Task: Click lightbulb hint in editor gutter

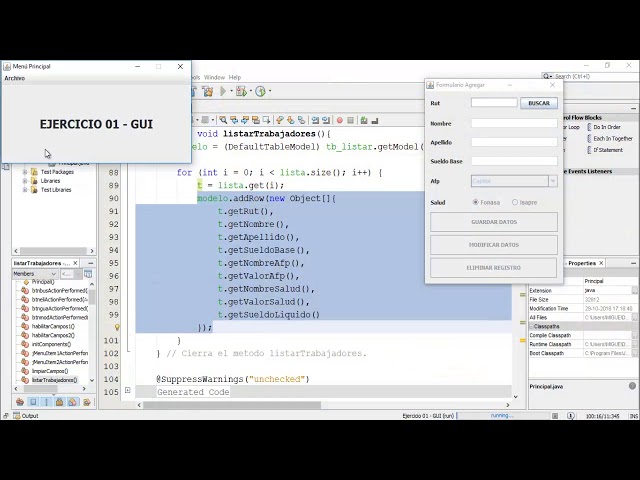Action: [x=117, y=327]
